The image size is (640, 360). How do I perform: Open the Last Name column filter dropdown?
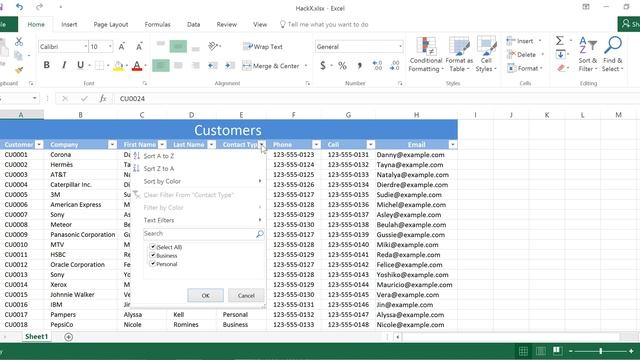[x=211, y=144]
